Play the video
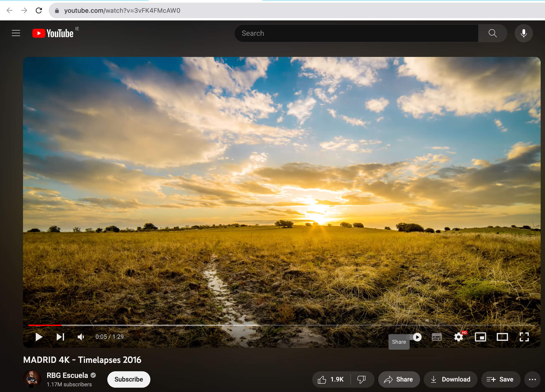 point(39,337)
